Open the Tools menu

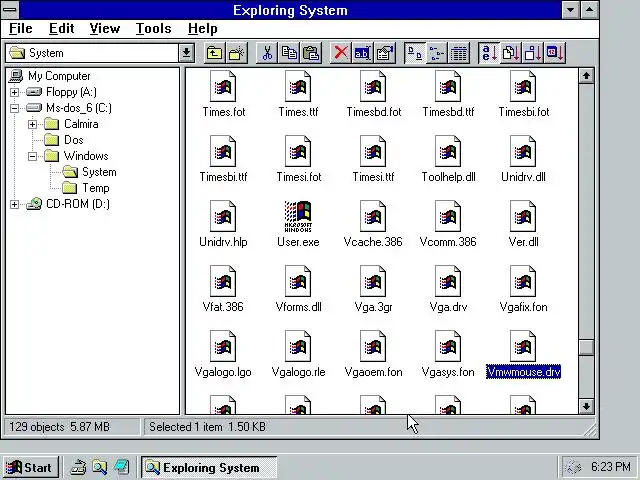point(153,29)
